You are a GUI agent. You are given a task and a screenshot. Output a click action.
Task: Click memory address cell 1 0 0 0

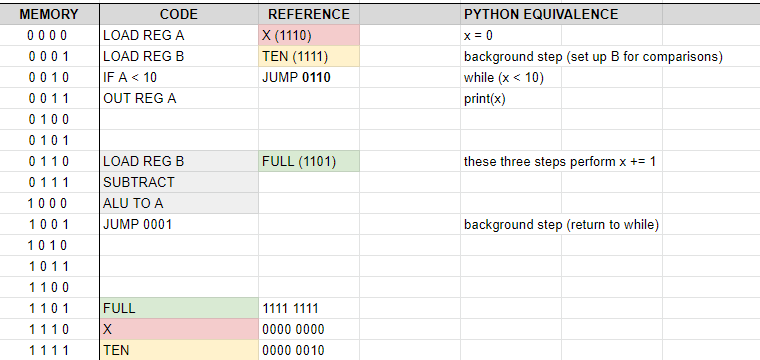[49, 203]
